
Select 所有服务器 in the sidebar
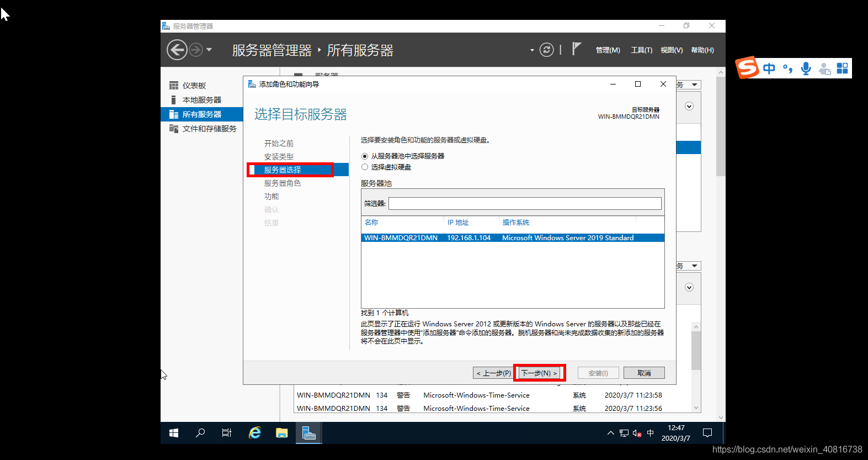pos(202,114)
